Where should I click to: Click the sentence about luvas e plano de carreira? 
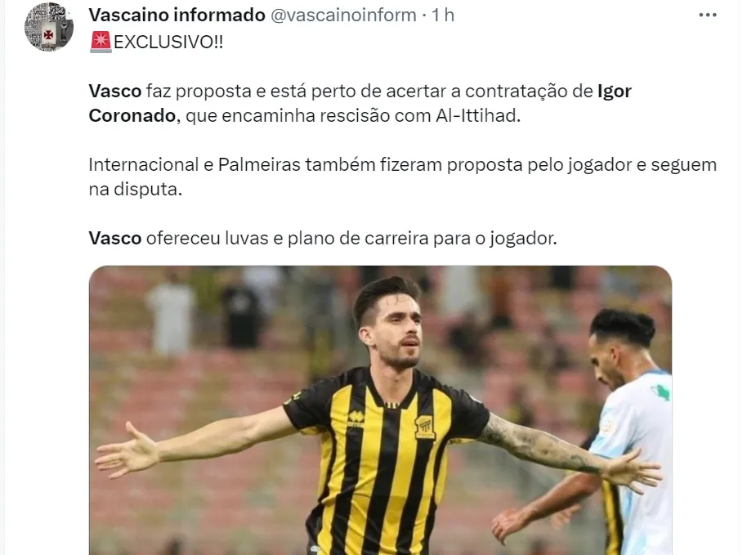click(323, 238)
